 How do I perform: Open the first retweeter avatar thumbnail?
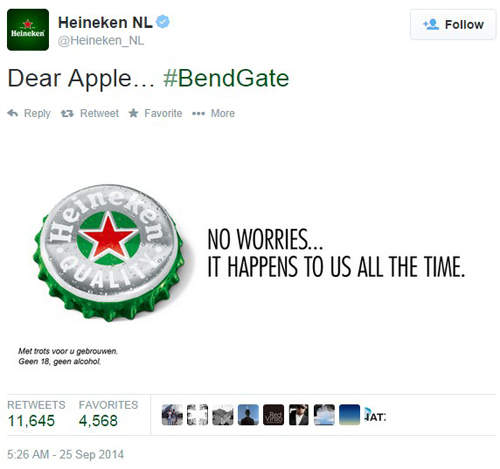172,415
